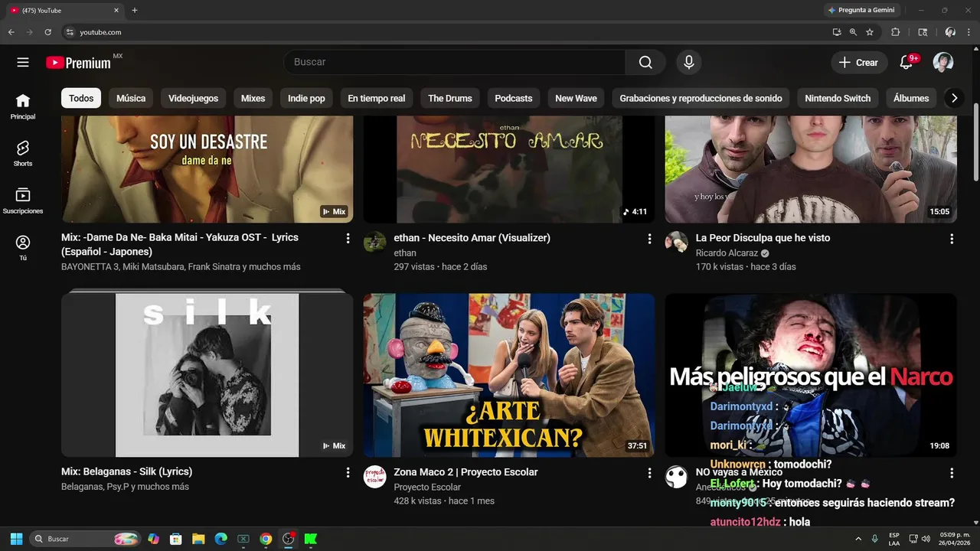
Task: Open a new Chrome tab
Action: pyautogui.click(x=135, y=11)
